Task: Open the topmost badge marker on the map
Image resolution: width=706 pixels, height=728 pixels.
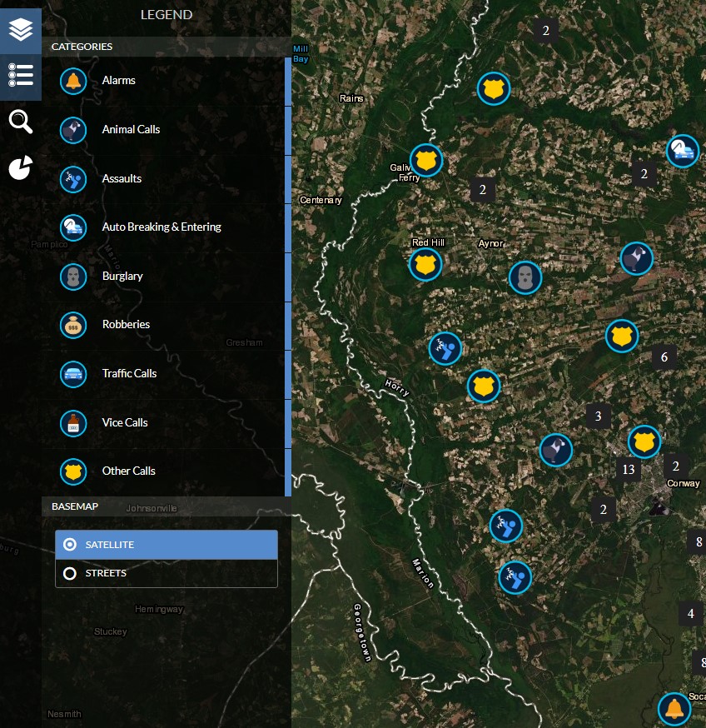Action: 494,88
